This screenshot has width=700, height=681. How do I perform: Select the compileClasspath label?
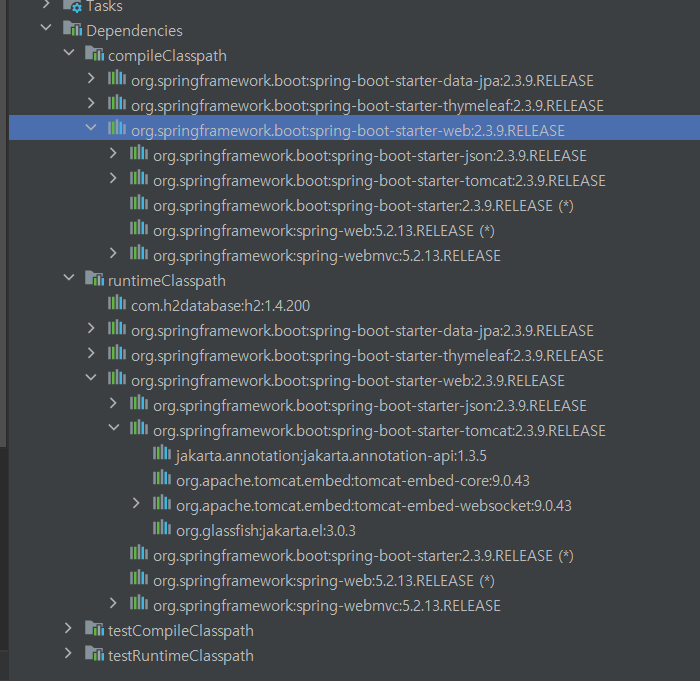(x=167, y=55)
